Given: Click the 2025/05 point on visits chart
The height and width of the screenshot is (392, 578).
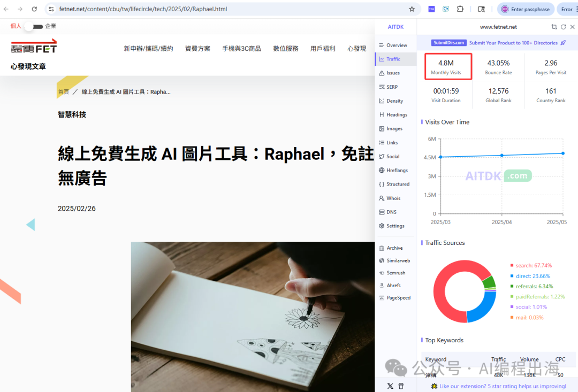Looking at the screenshot, I should click(x=563, y=153).
